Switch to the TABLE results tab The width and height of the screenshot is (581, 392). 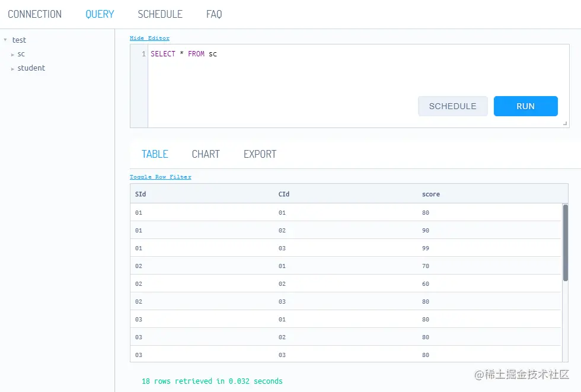tap(155, 154)
